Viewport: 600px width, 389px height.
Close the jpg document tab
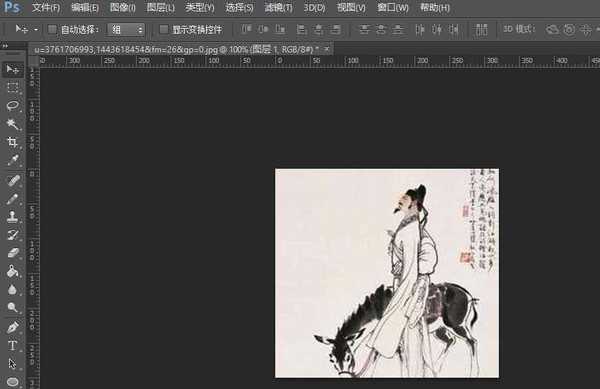(327, 49)
